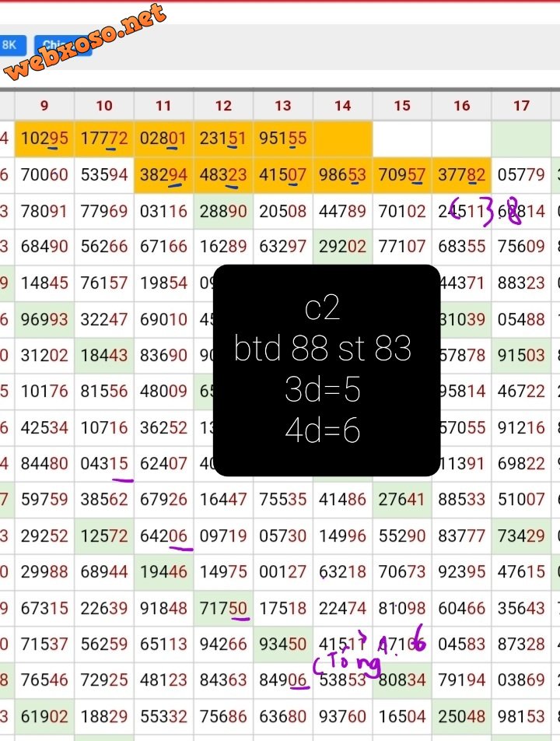Screen dimensions: 560x741
Task: Click green cell 25048 in column 16
Action: [x=462, y=716]
